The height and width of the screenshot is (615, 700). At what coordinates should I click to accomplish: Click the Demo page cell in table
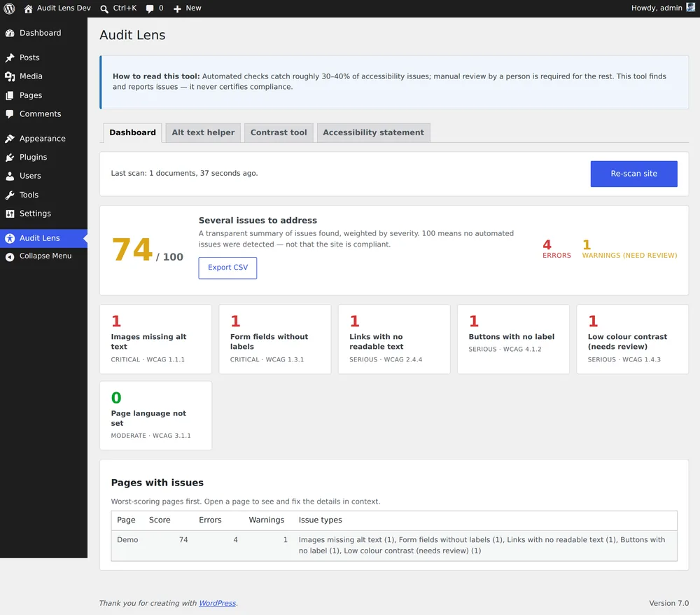[x=127, y=540]
